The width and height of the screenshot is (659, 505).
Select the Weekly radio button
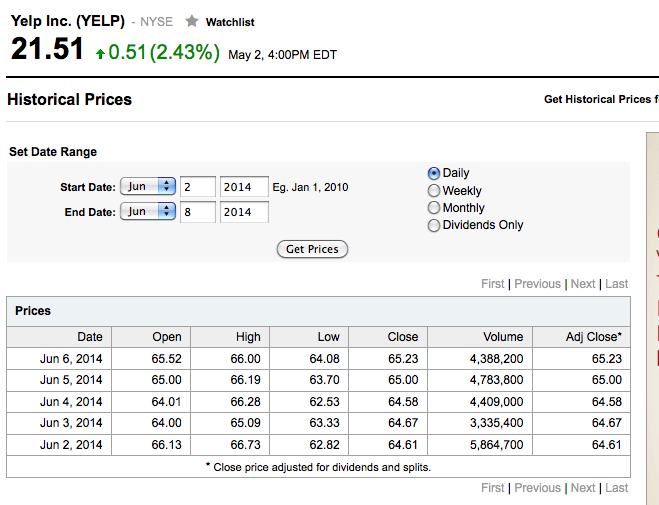click(433, 191)
